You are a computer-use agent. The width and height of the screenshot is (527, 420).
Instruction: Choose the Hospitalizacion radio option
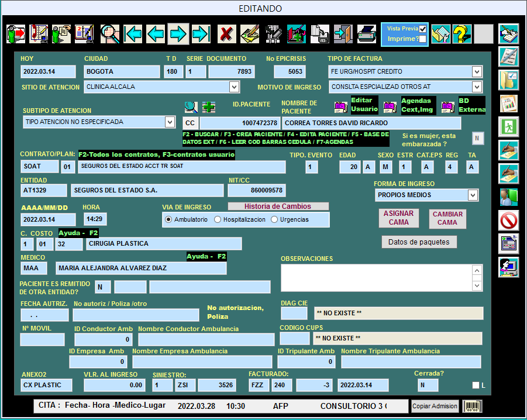(218, 219)
